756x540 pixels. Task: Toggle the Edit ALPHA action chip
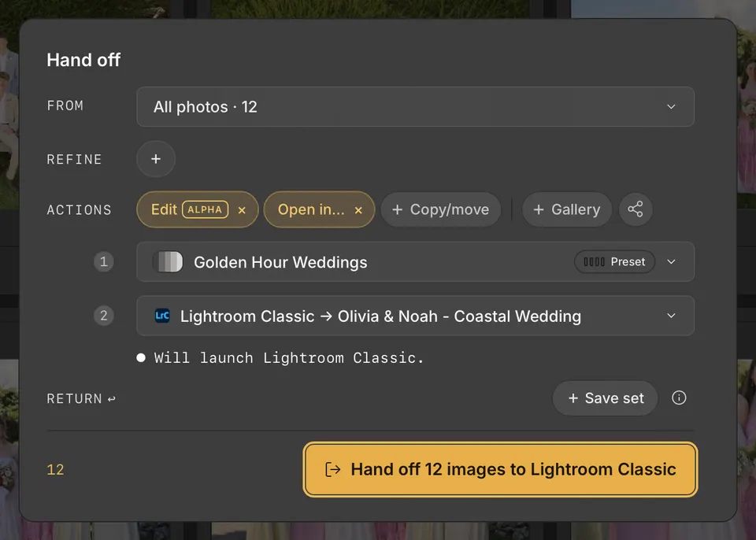197,209
